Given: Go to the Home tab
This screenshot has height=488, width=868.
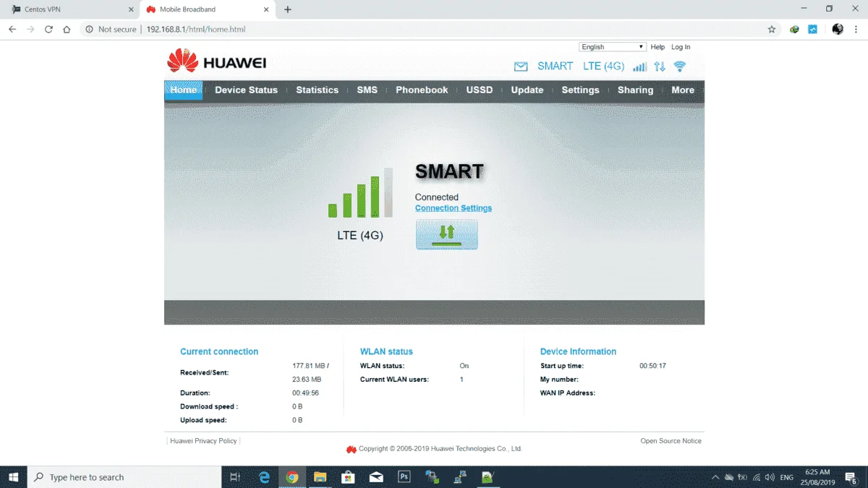Looking at the screenshot, I should (x=184, y=90).
